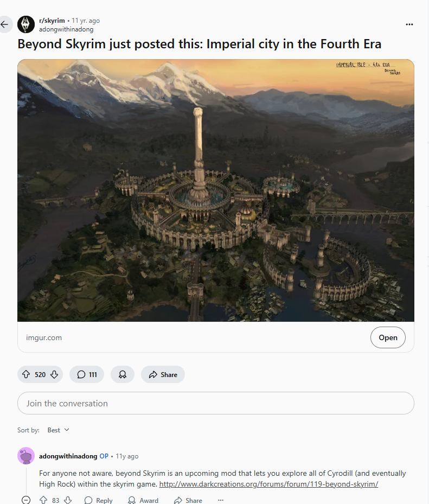Open the darkcreations.org forum link
429x504 pixels.
click(268, 484)
